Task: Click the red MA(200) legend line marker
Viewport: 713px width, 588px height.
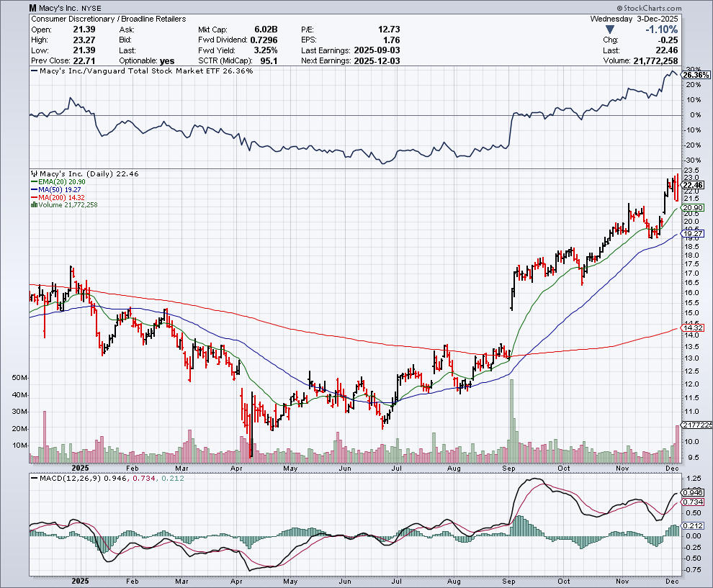Action: pyautogui.click(x=32, y=197)
